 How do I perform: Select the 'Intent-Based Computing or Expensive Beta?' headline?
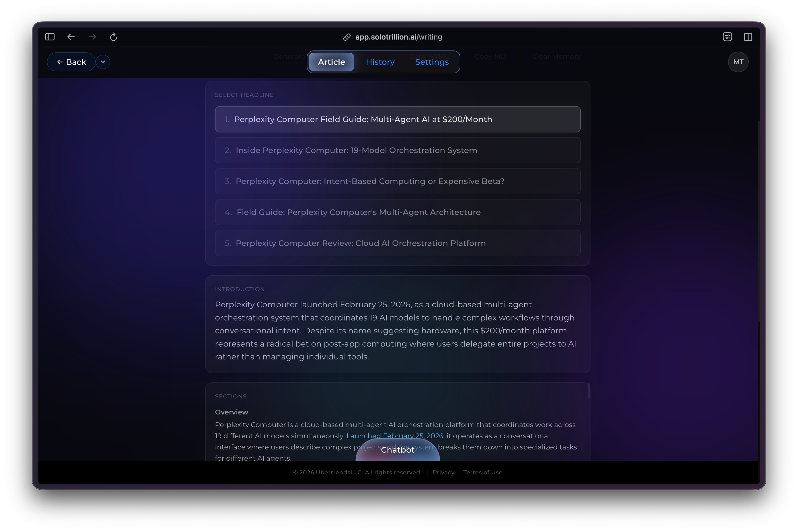(397, 181)
